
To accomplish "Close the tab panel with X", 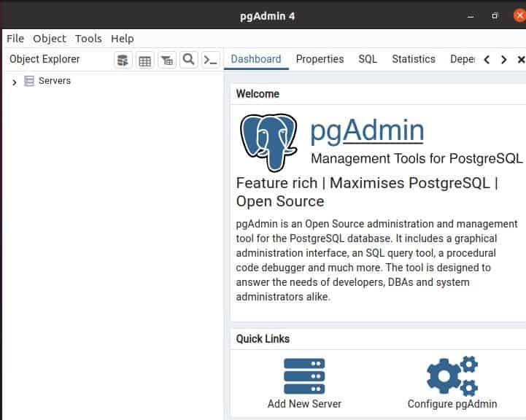I will pyautogui.click(x=521, y=60).
